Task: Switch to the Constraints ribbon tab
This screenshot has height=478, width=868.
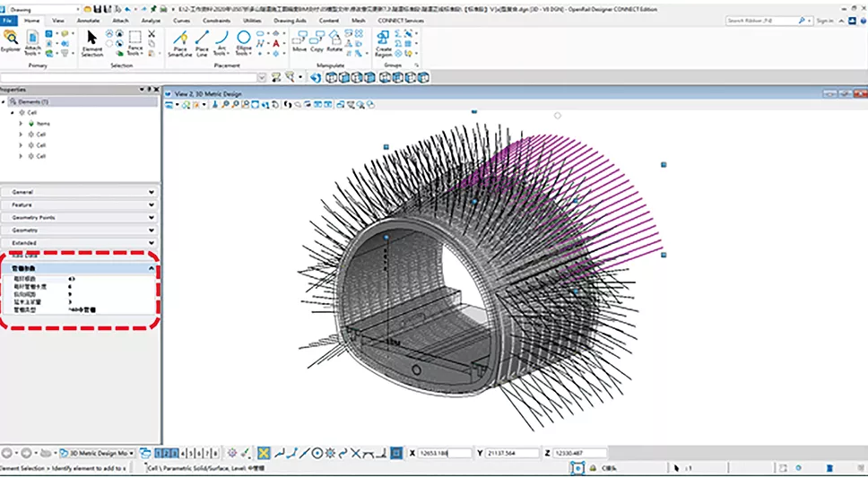Action: (216, 21)
